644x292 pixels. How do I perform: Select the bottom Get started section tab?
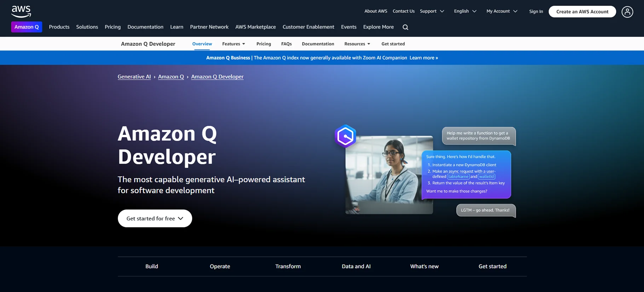[x=493, y=266]
